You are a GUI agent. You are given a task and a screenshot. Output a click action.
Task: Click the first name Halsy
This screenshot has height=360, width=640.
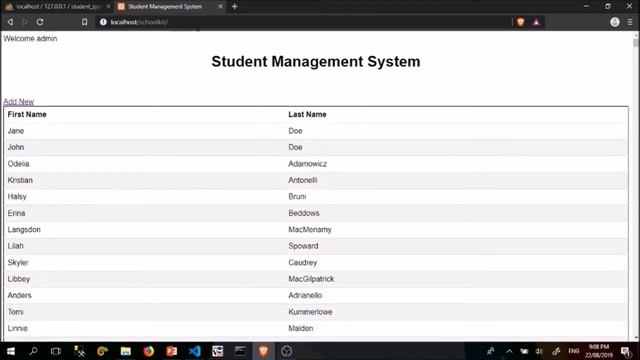click(17, 196)
